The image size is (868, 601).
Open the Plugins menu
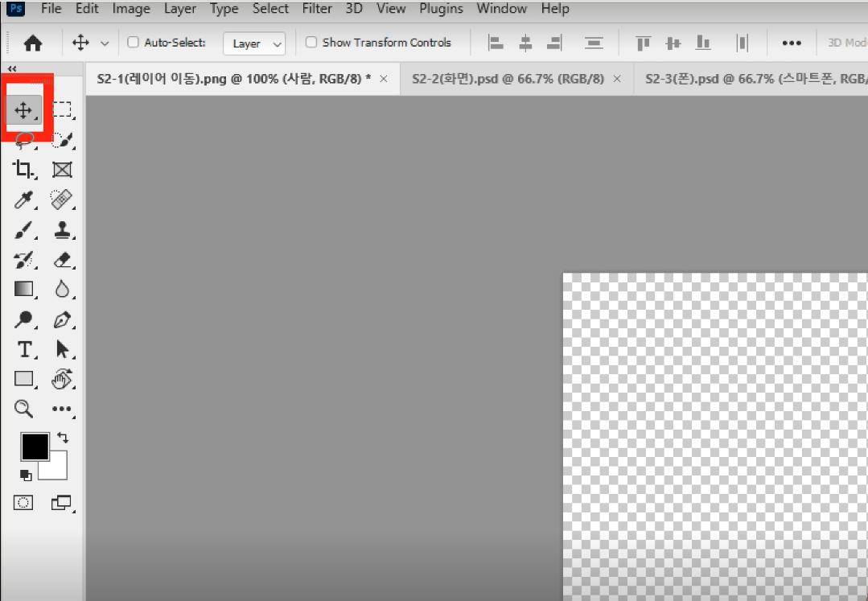pyautogui.click(x=441, y=9)
